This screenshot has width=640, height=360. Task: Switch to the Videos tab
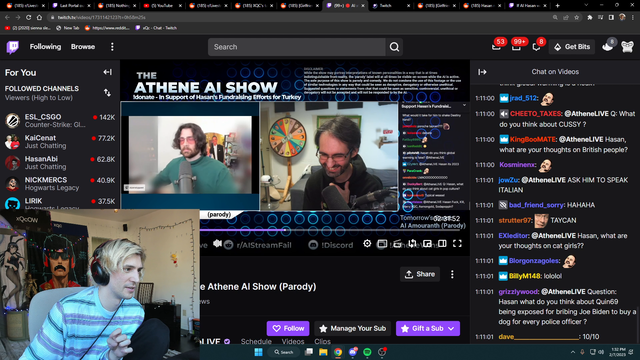(x=293, y=341)
